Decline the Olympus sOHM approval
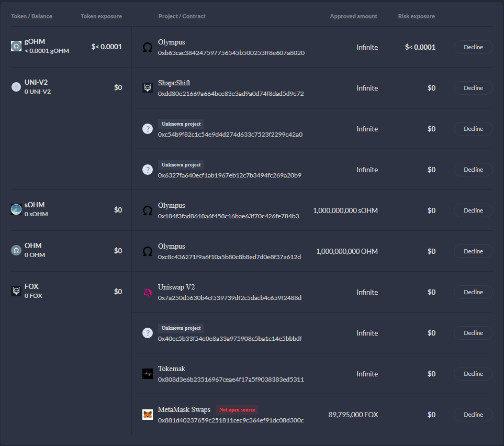The height and width of the screenshot is (446, 504). pyautogui.click(x=473, y=210)
